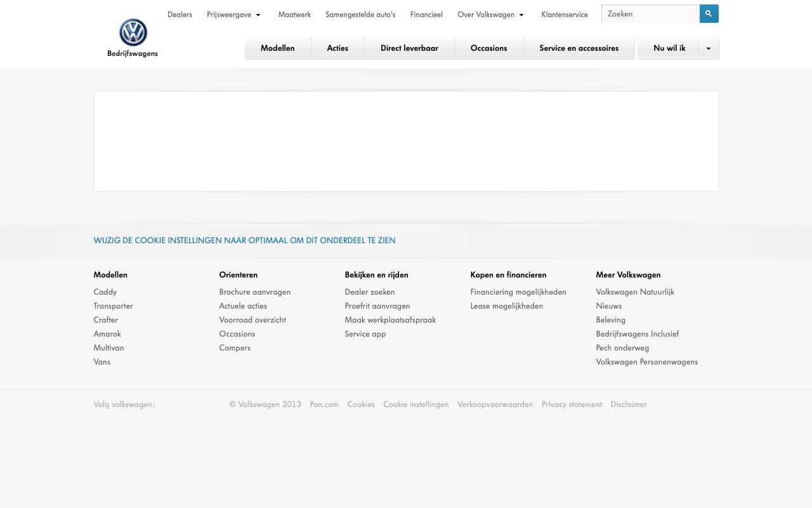The image size is (812, 508).
Task: Open Volkswagen Natuurlijk link
Action: coord(635,292)
